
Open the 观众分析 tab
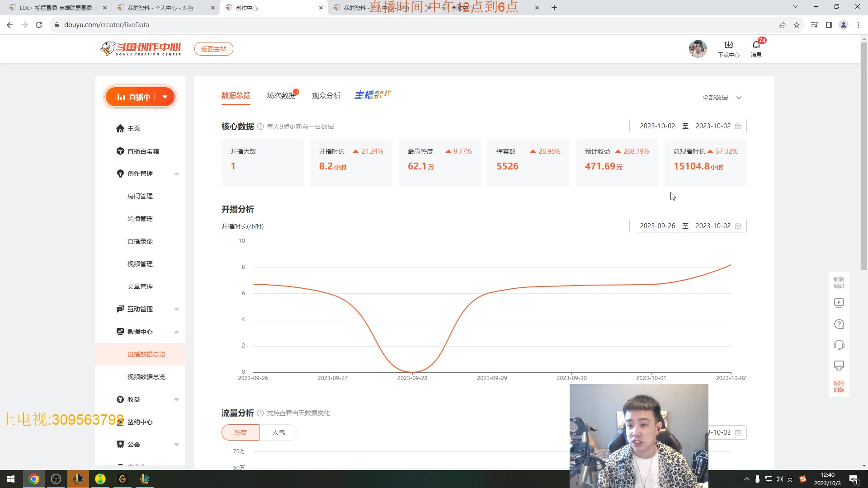click(x=326, y=96)
